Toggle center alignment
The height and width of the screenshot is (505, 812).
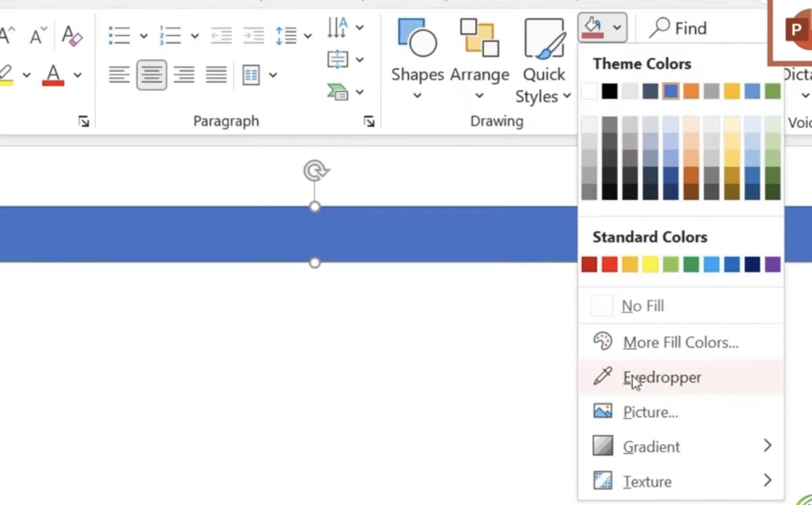coord(152,75)
